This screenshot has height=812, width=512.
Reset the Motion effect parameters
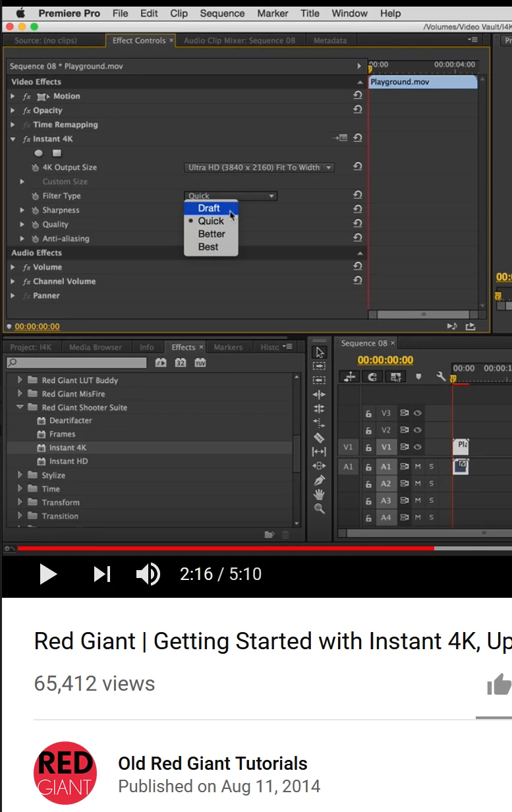coord(357,96)
